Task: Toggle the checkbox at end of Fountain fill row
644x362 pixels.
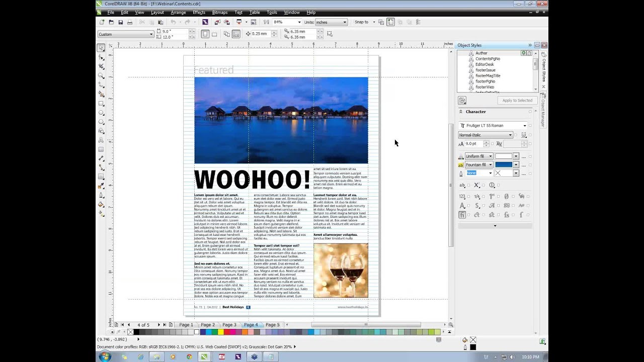Action: tap(530, 165)
